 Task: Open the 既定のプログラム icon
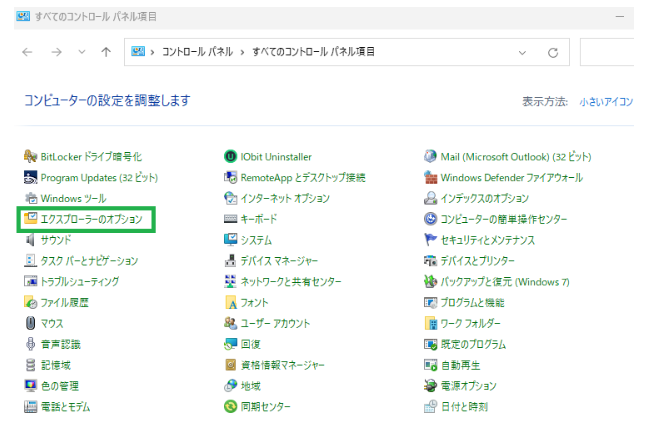pyautogui.click(x=431, y=344)
